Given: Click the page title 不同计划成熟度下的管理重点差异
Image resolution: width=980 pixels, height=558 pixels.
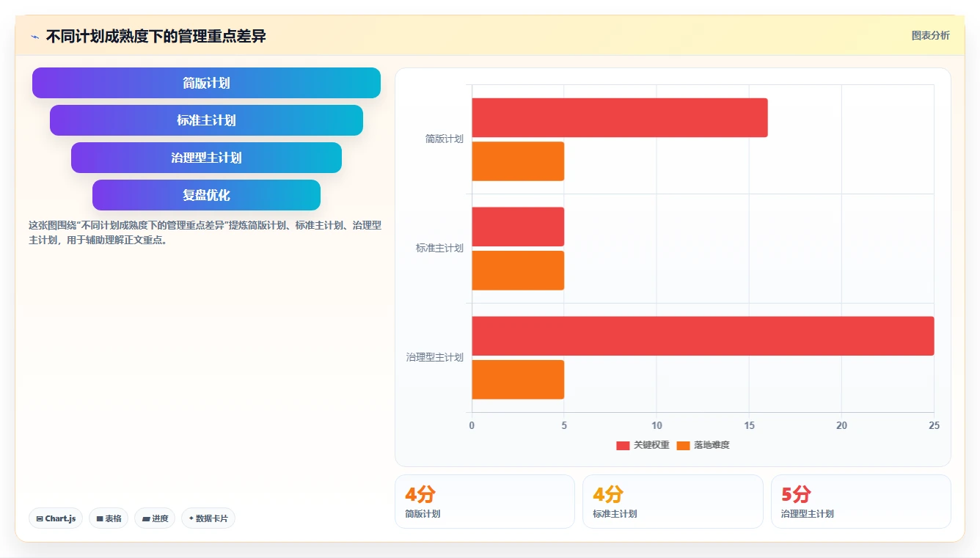Looking at the screenshot, I should point(156,37).
